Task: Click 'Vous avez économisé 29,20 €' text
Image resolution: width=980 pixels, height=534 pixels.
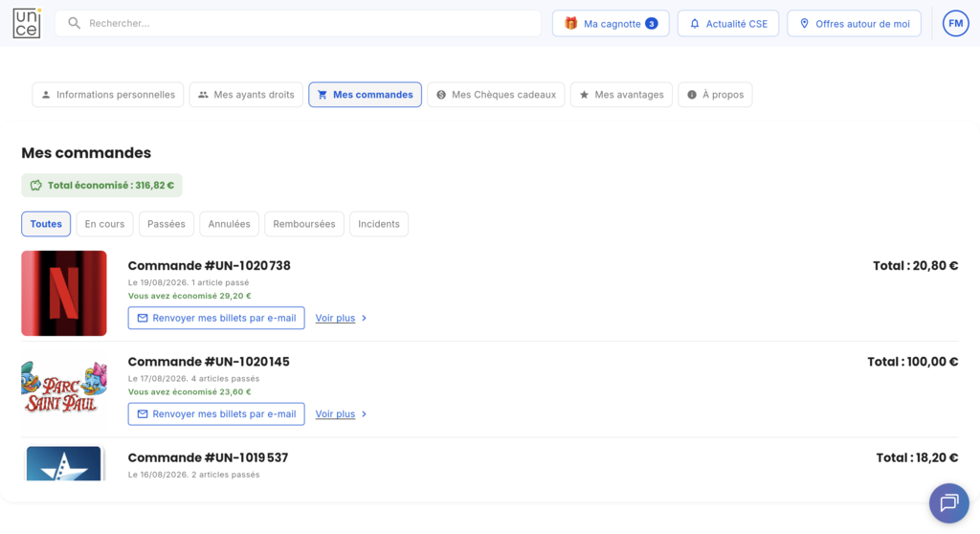Action: 189,296
